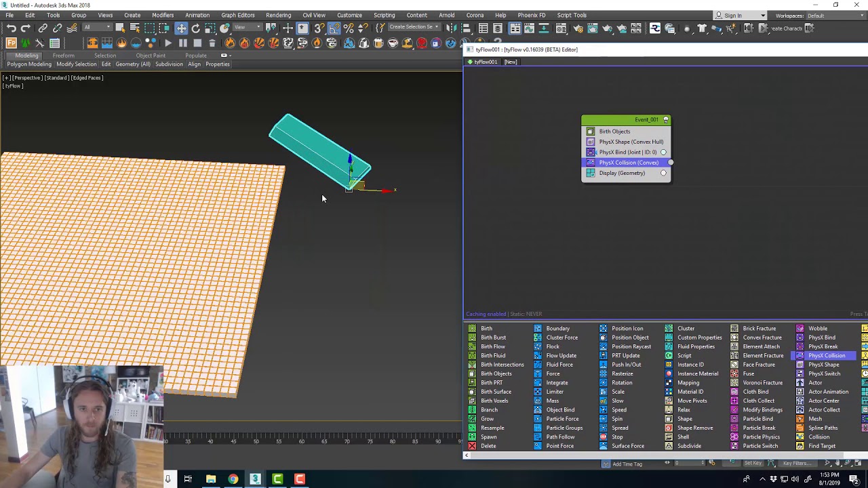Select the Select and Rotate tool

point(195,28)
